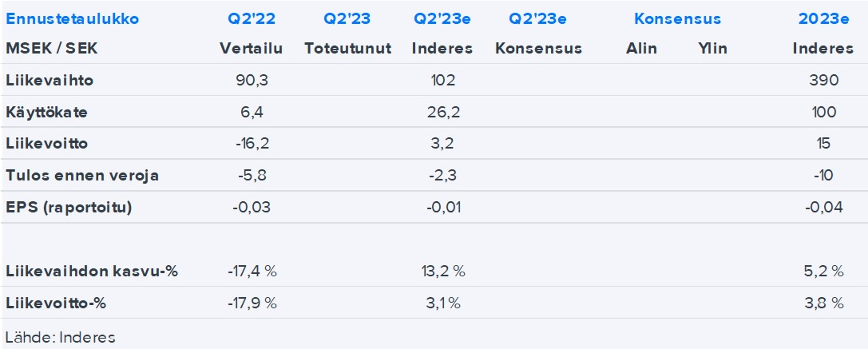Image resolution: width=868 pixels, height=349 pixels.
Task: Select the Toteutunut column subheader
Action: tap(348, 49)
